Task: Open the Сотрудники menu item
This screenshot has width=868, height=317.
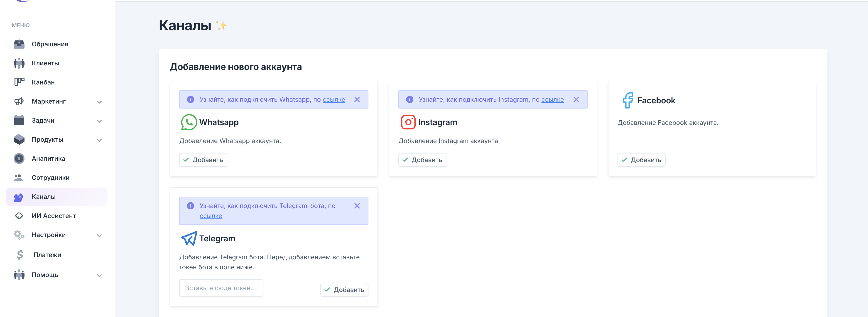Action: tap(50, 178)
